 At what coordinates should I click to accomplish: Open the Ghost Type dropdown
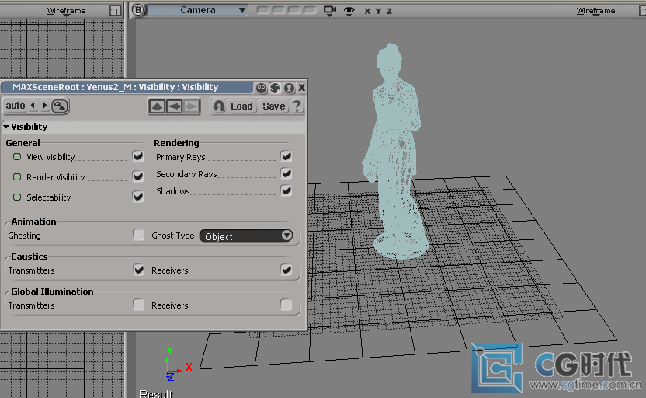click(x=246, y=236)
